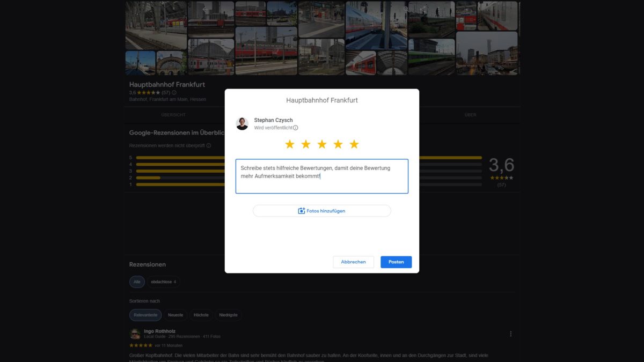
Task: Select the Alle review filter chip
Action: coord(137,282)
